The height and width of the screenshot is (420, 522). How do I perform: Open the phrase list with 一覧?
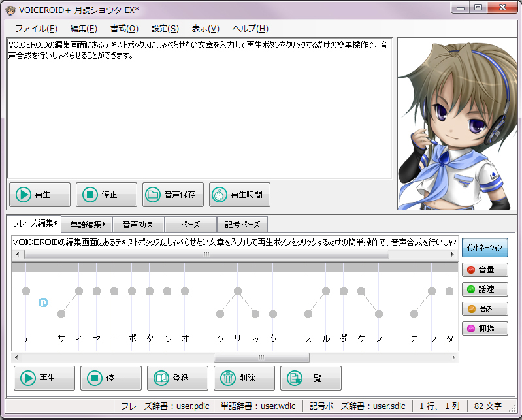point(310,378)
